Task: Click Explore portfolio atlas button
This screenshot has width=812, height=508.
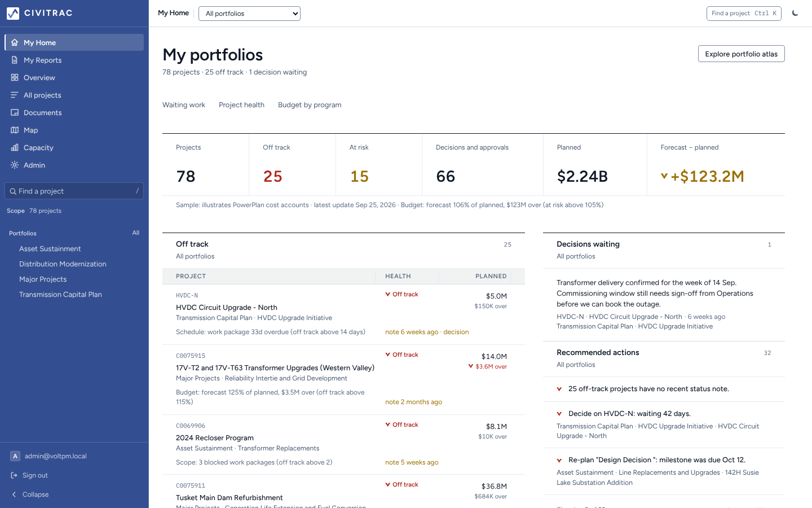Action: point(741,54)
